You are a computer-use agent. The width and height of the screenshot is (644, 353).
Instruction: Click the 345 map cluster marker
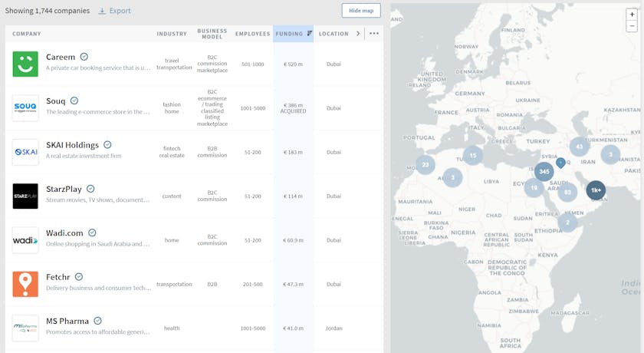(x=544, y=172)
